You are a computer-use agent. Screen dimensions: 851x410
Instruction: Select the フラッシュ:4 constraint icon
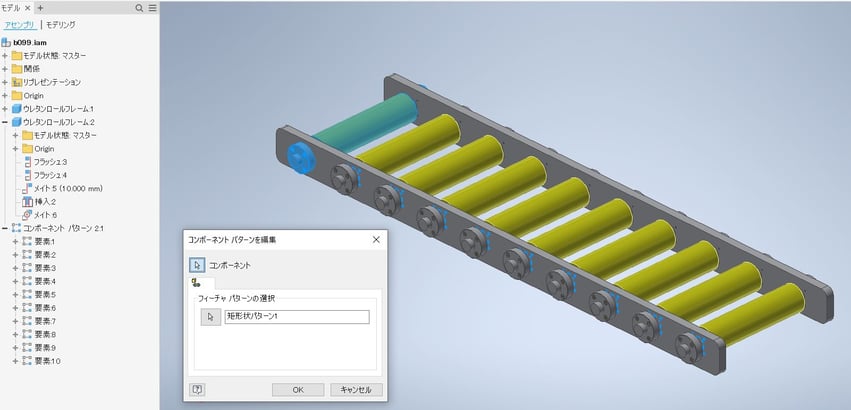28,175
